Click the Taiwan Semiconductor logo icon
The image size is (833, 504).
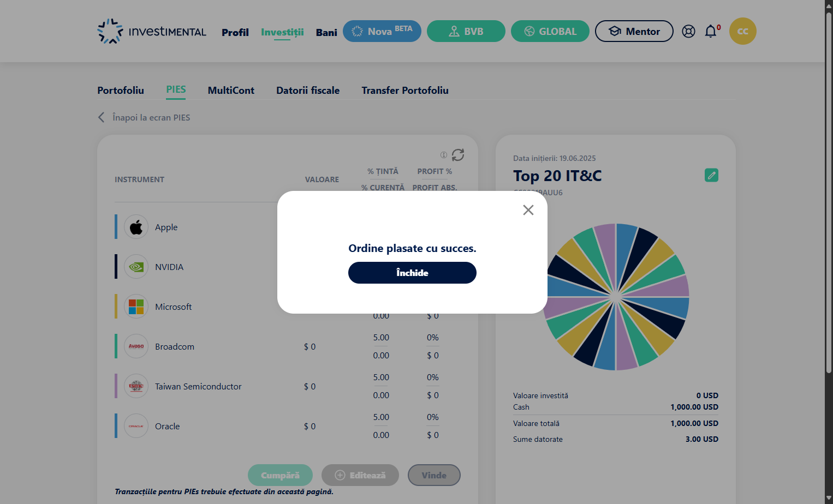pyautogui.click(x=136, y=386)
